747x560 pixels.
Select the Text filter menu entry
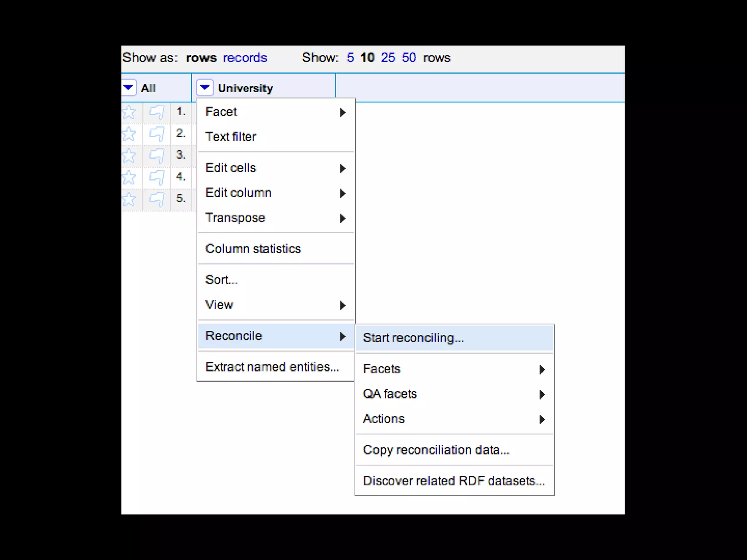(x=231, y=137)
